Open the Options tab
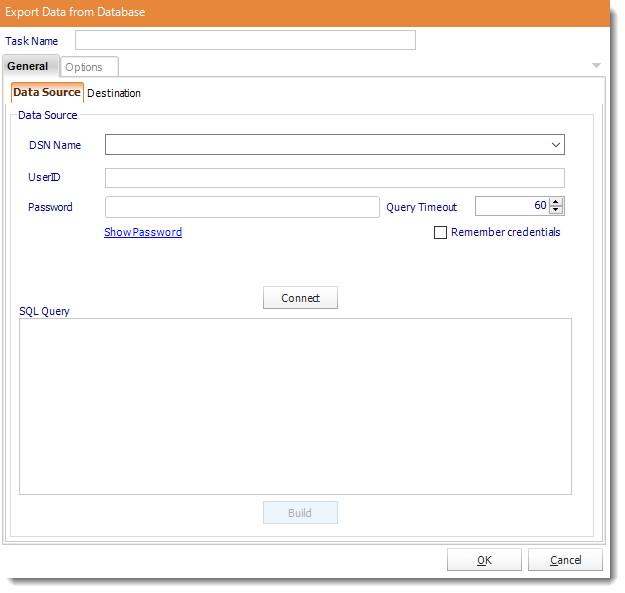This screenshot has width=625, height=593. pos(89,67)
